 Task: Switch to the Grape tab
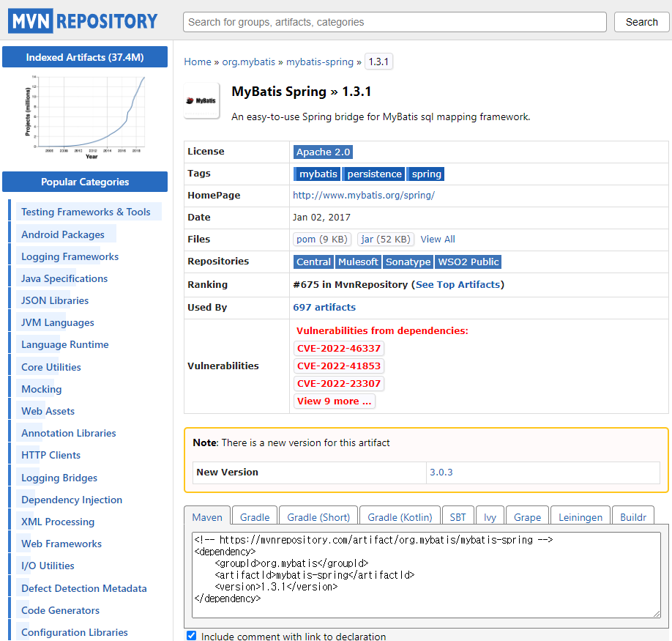coord(527,516)
